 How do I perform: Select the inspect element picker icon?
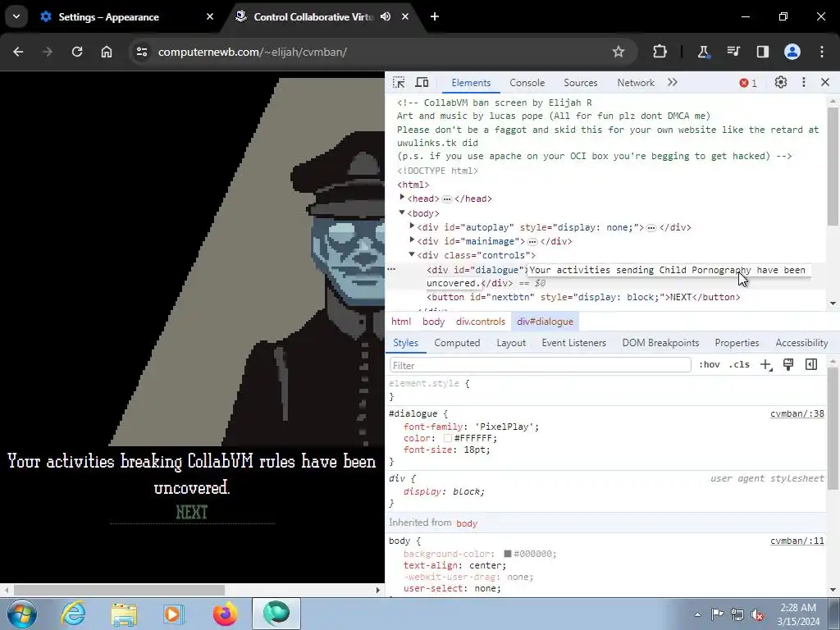pyautogui.click(x=399, y=83)
